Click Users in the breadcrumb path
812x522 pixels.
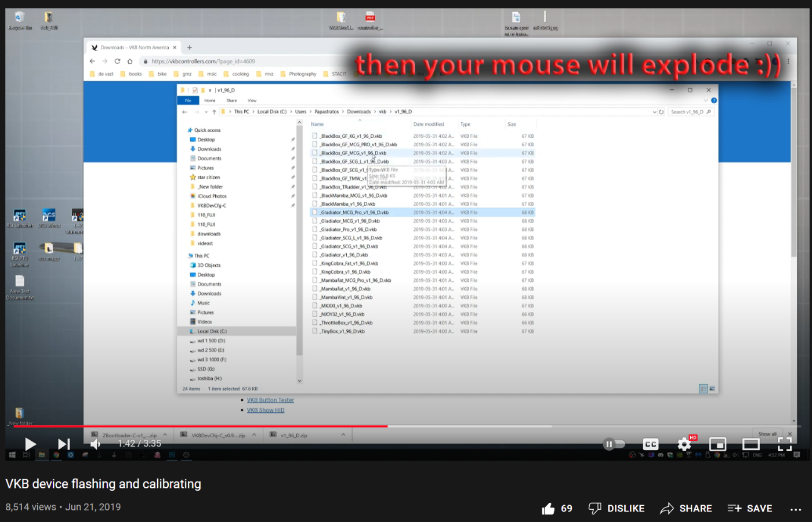pos(300,112)
